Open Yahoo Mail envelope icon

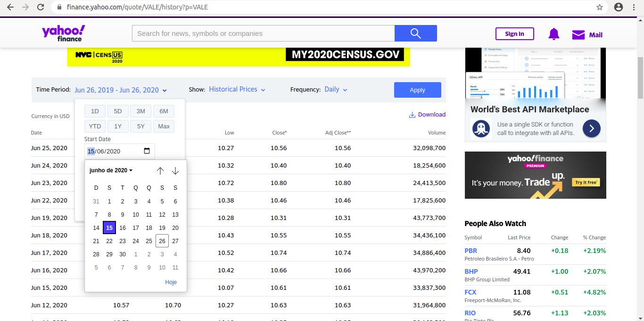(578, 34)
